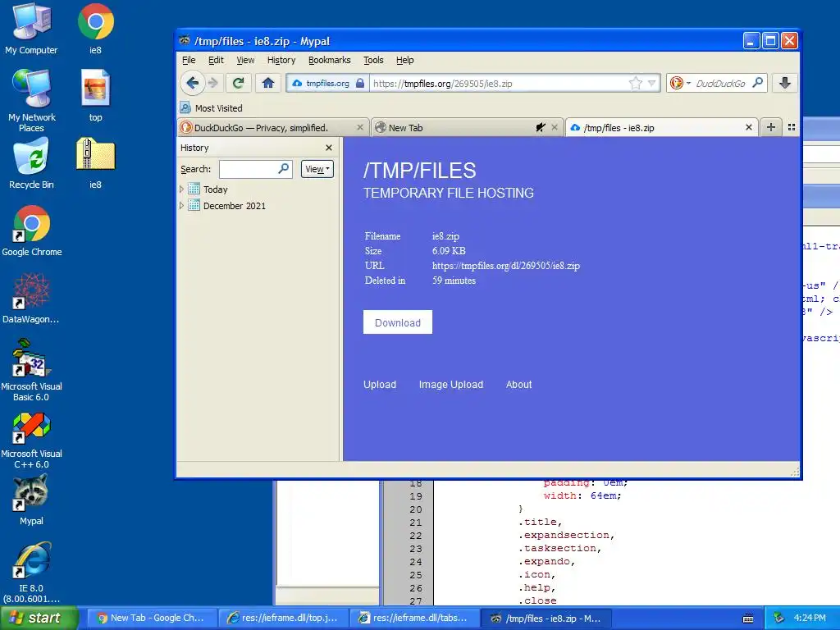This screenshot has height=630, width=840.
Task: Click the search magnifier in DuckDuckGo box
Action: point(757,83)
